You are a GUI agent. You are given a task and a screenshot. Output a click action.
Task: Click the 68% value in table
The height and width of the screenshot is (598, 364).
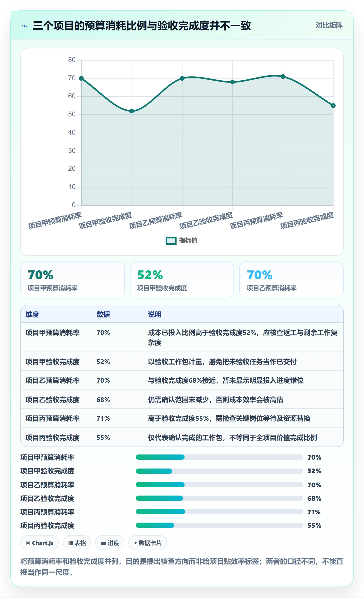(103, 400)
